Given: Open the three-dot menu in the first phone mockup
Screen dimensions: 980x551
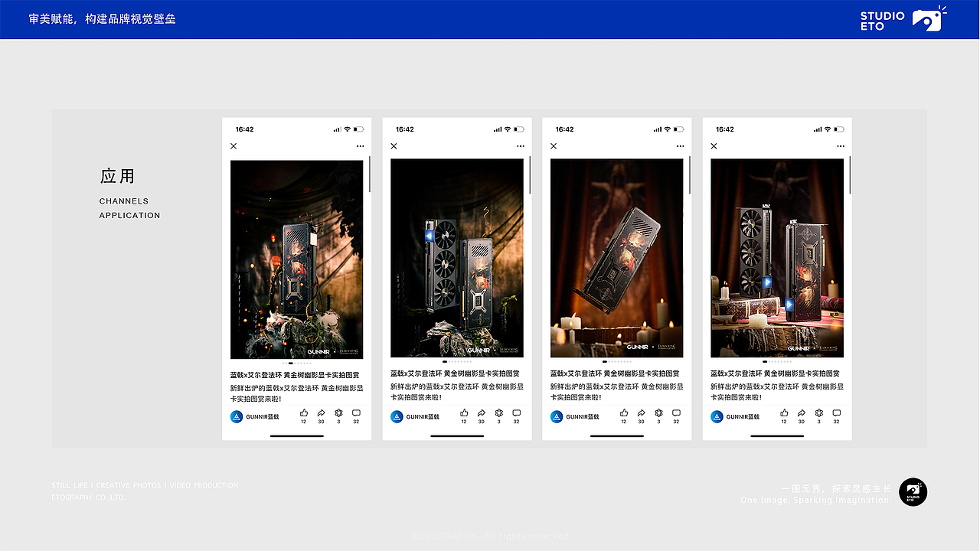Looking at the screenshot, I should pyautogui.click(x=360, y=146).
